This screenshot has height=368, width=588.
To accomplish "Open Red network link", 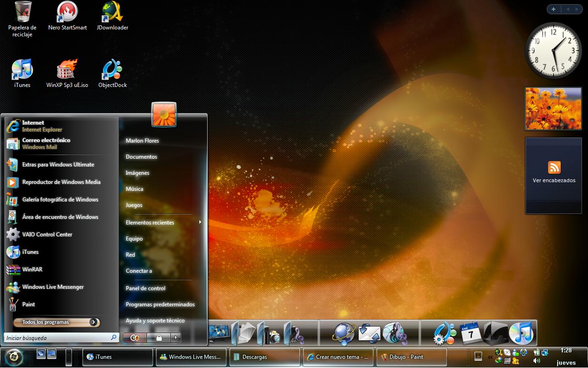I will pos(130,255).
